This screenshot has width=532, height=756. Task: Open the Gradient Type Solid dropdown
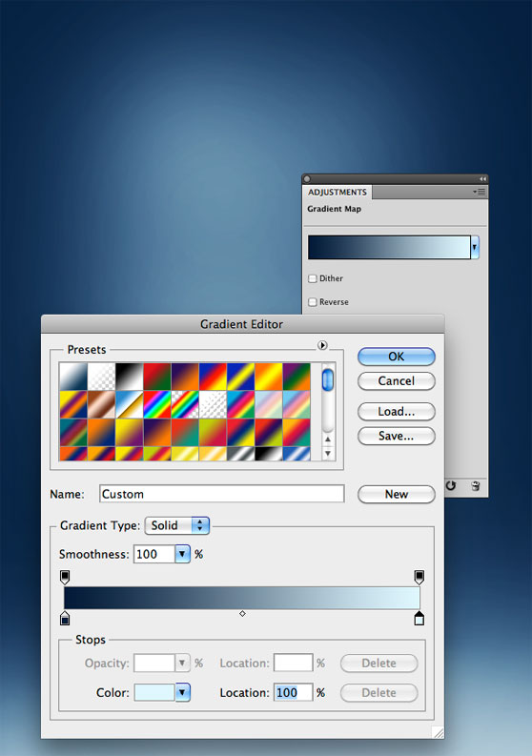177,525
